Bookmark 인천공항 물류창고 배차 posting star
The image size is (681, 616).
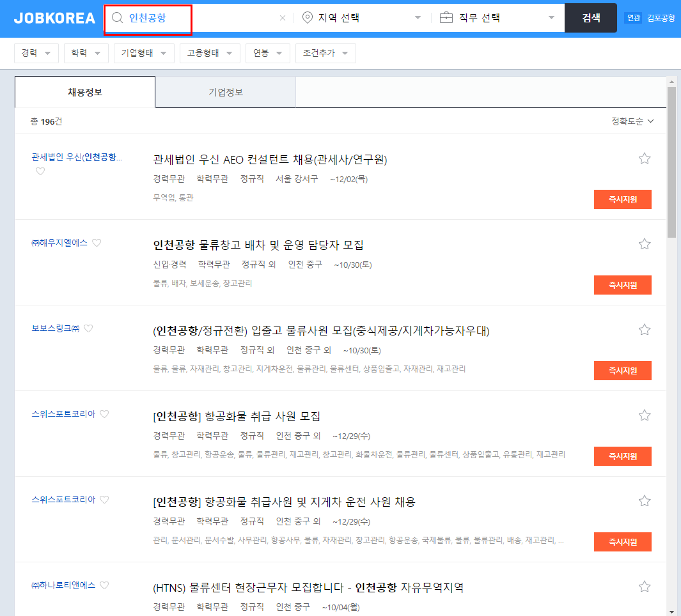tap(645, 244)
